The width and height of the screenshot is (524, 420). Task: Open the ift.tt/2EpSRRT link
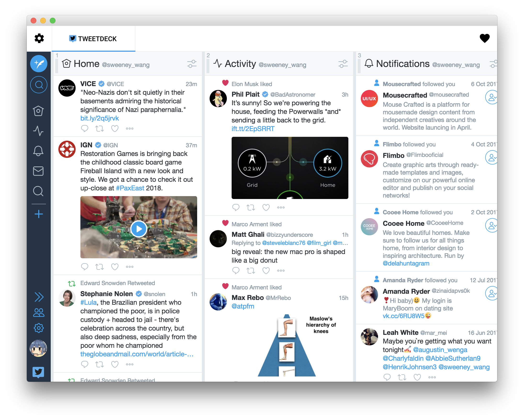pyautogui.click(x=253, y=129)
